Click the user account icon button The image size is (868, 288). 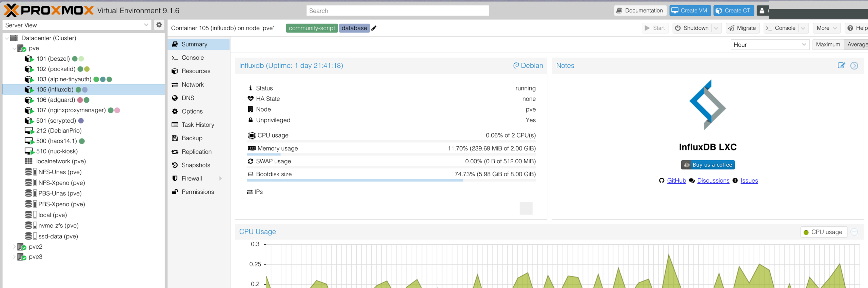coord(762,11)
